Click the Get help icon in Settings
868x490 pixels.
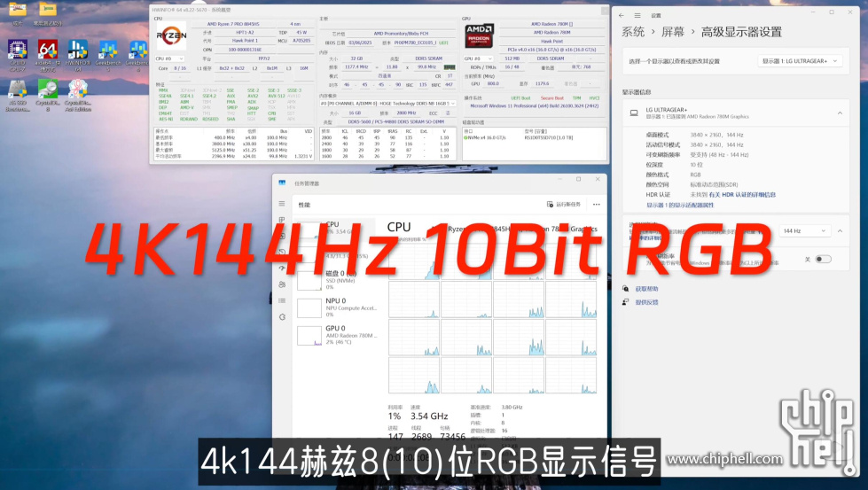[626, 289]
